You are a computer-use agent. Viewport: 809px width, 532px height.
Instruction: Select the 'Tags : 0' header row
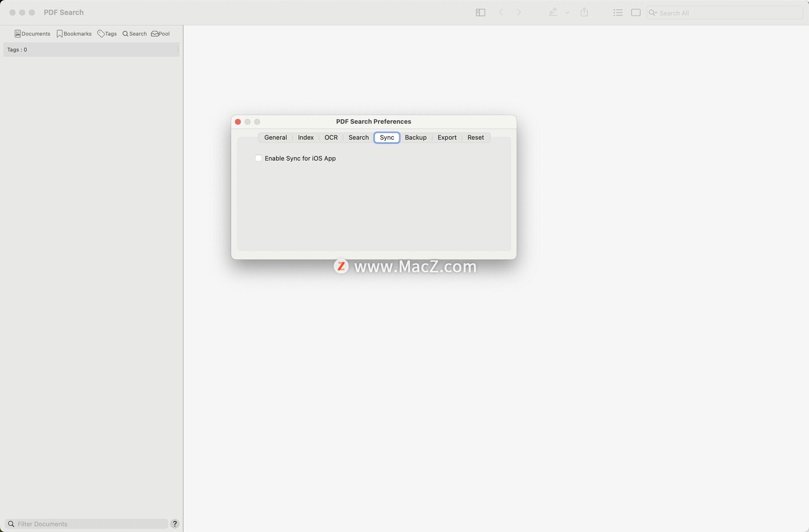pyautogui.click(x=91, y=50)
